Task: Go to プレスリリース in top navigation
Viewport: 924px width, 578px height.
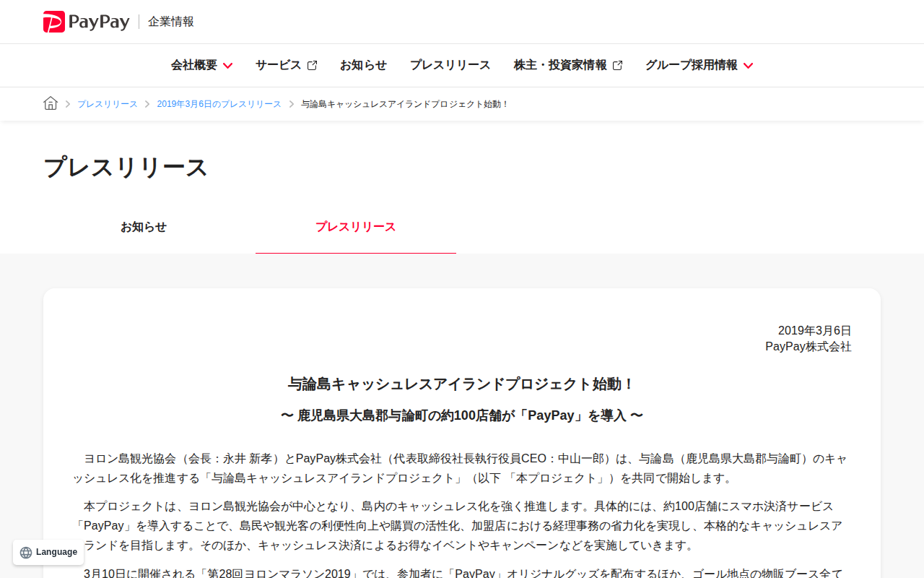Action: tap(450, 65)
